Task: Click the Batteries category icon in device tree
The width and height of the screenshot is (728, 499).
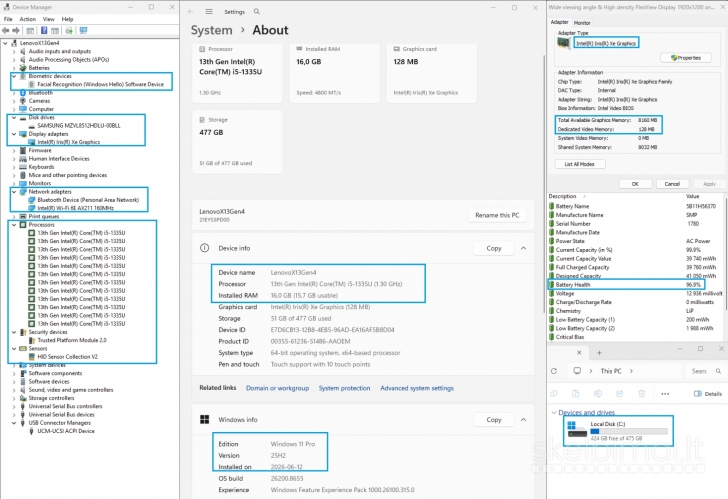Action: [x=23, y=68]
